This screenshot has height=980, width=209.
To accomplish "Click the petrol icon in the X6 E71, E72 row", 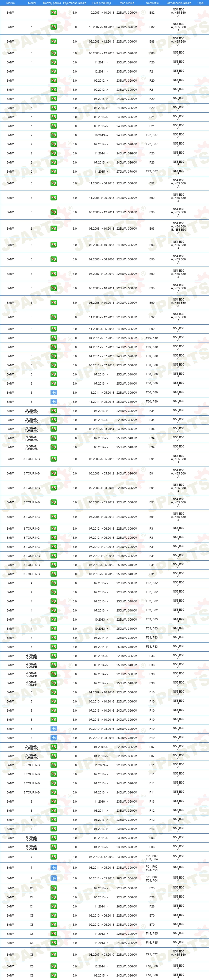I will point(53,955).
